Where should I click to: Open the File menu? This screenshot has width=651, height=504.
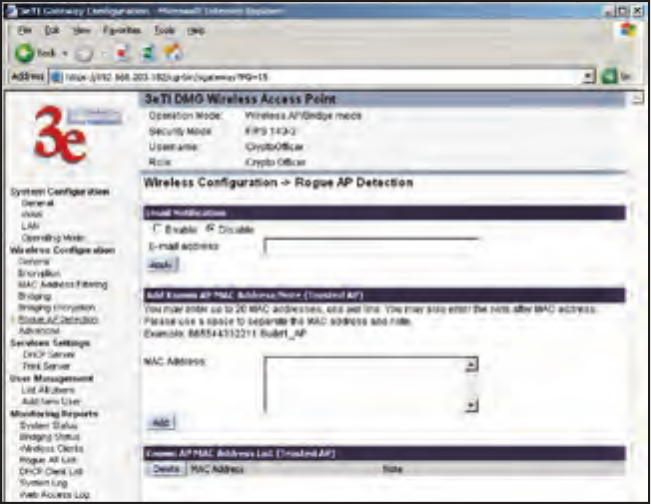[24, 30]
